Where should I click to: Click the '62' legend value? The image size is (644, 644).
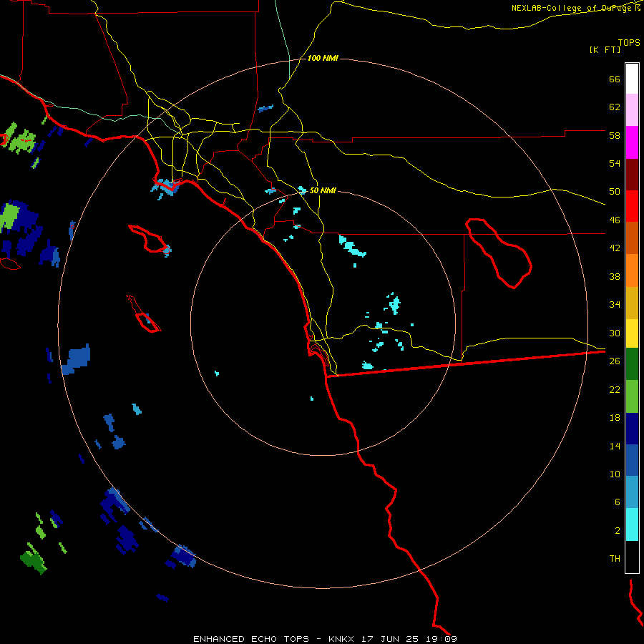[615, 107]
